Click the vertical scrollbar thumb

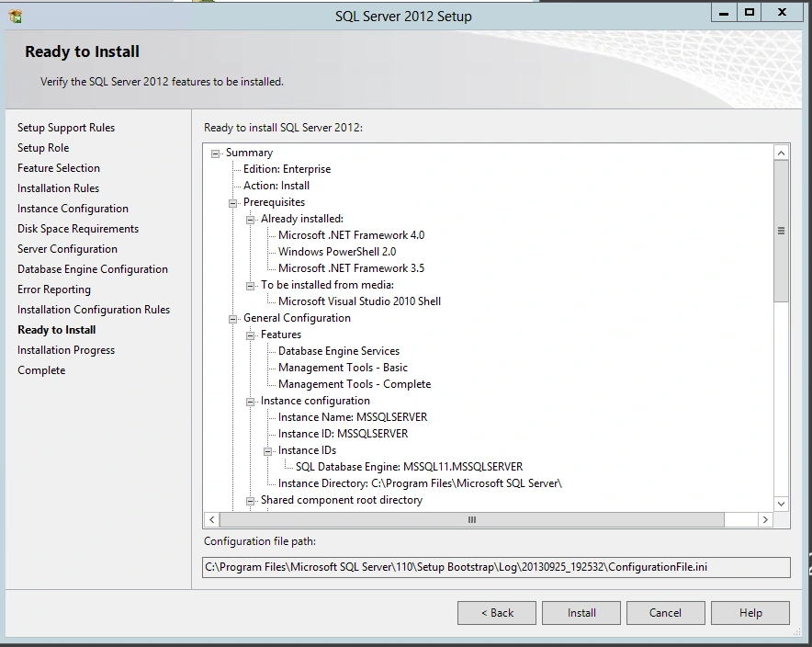click(x=781, y=231)
